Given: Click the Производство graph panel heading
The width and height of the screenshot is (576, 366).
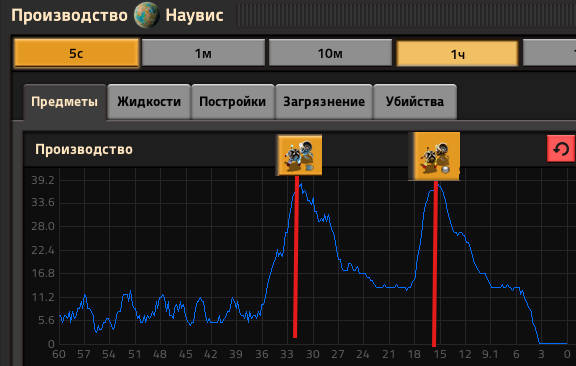Looking at the screenshot, I should coord(84,150).
